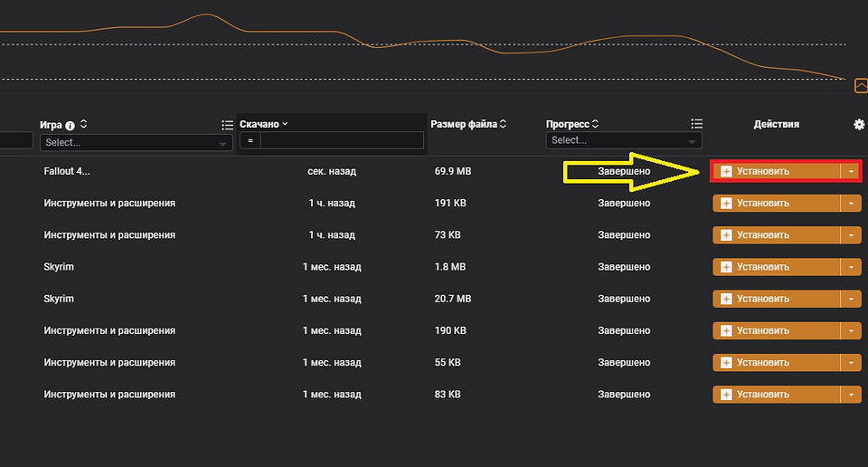Open the table column settings gear
Screen dimensions: 868x467
click(x=859, y=124)
